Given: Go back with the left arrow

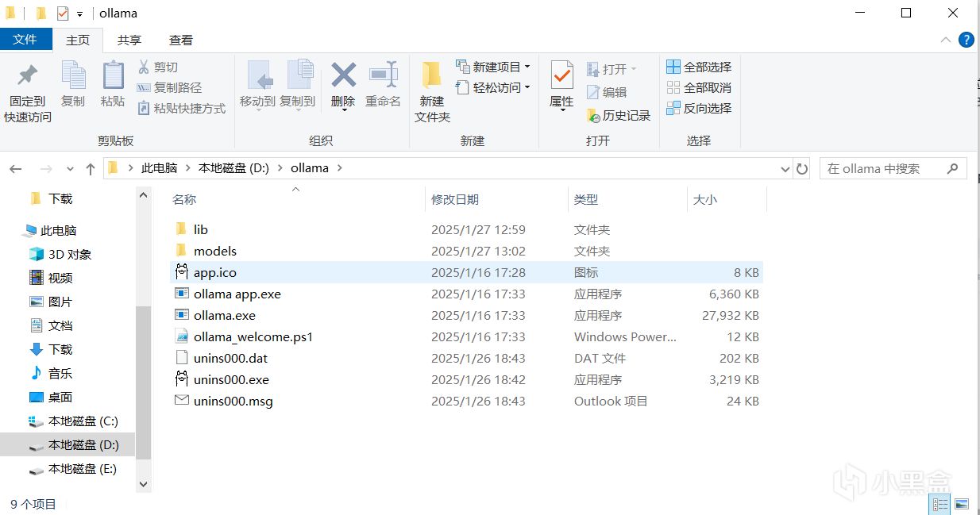Looking at the screenshot, I should pos(16,168).
